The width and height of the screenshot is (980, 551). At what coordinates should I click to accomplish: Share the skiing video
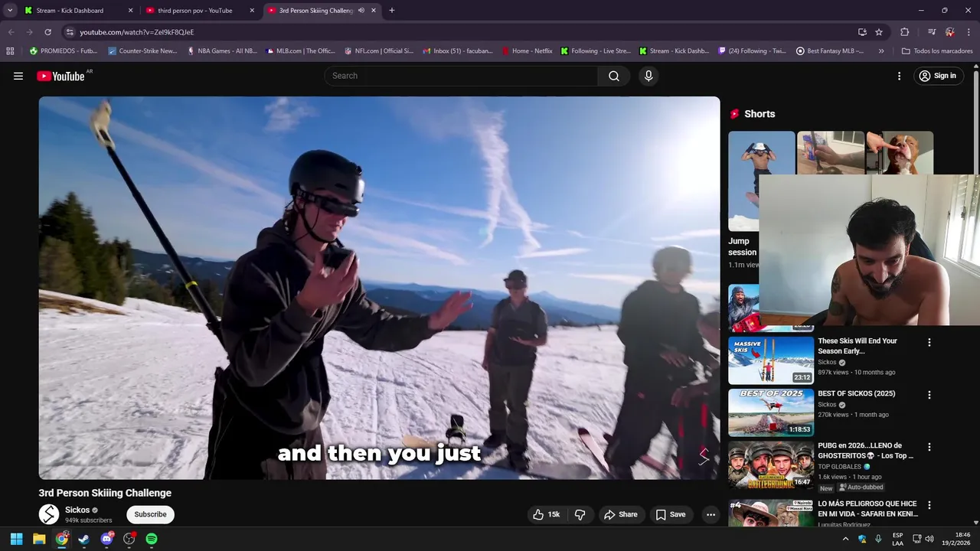point(621,514)
